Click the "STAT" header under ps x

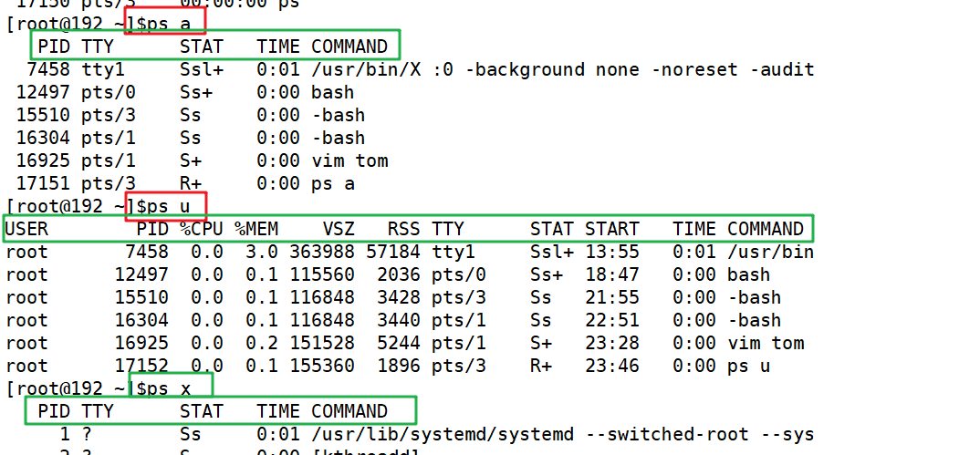coord(202,411)
